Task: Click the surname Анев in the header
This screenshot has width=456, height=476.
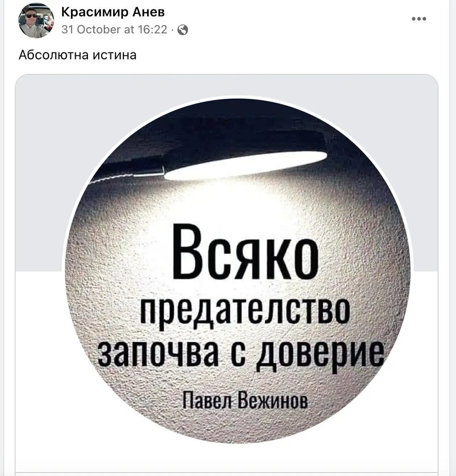Action: click(x=148, y=12)
